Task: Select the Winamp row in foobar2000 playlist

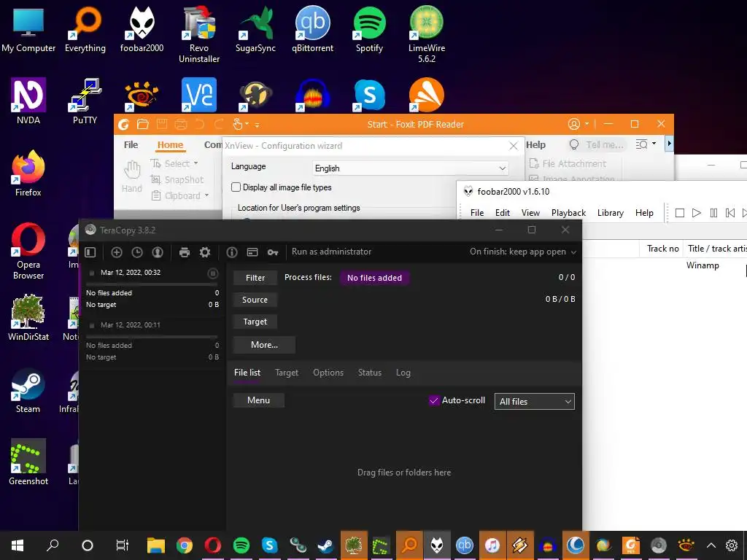Action: [665, 265]
